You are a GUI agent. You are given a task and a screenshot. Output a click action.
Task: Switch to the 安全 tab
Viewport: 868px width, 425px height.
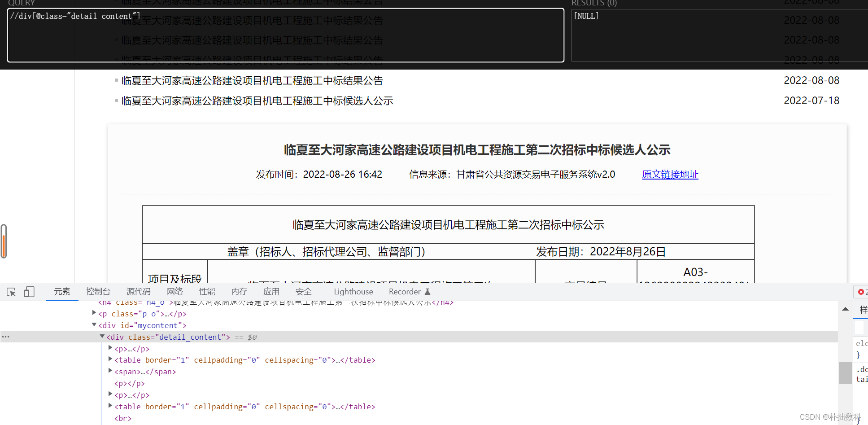tap(304, 292)
